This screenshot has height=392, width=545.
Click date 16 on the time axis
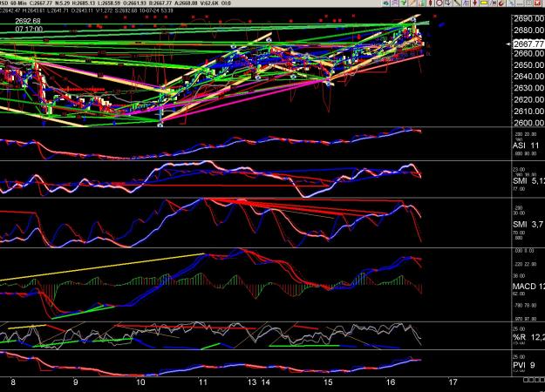391,382
